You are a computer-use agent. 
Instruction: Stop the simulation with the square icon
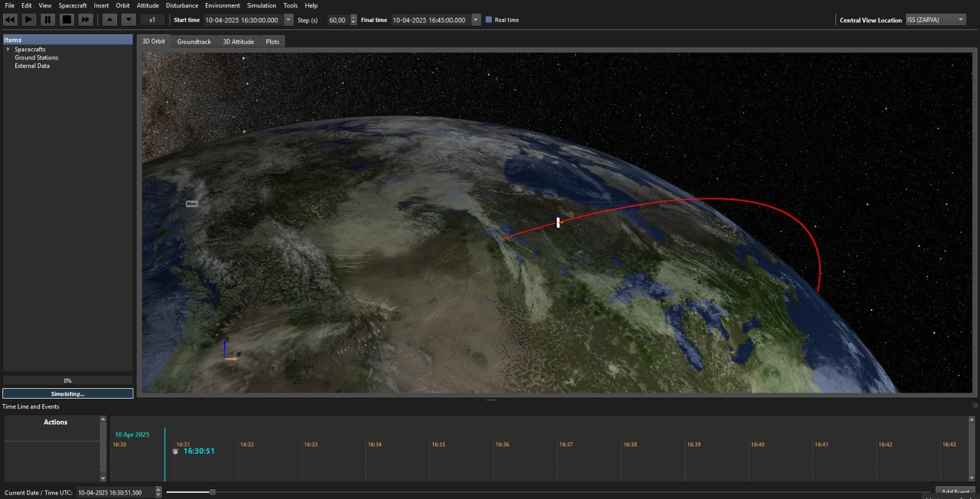click(x=67, y=20)
